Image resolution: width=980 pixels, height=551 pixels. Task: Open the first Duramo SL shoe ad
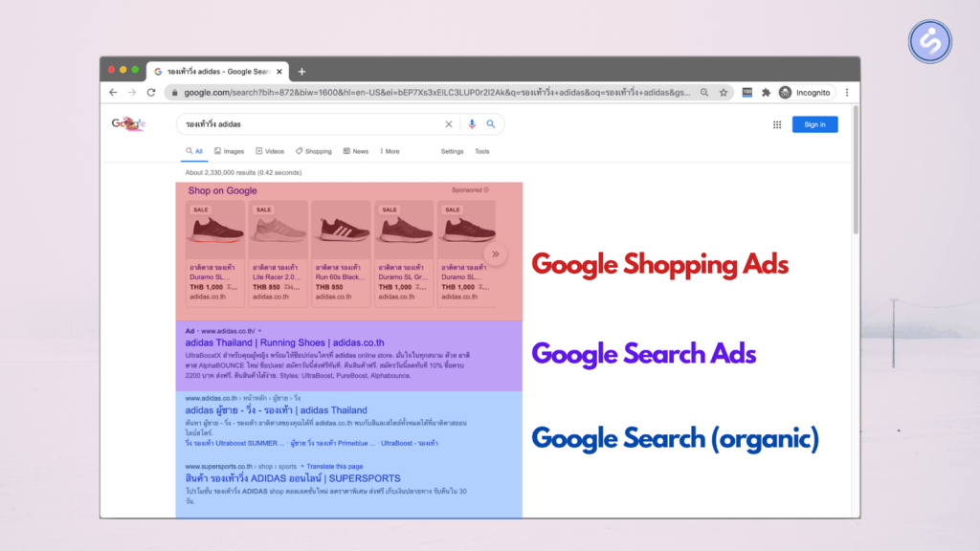[x=215, y=253]
